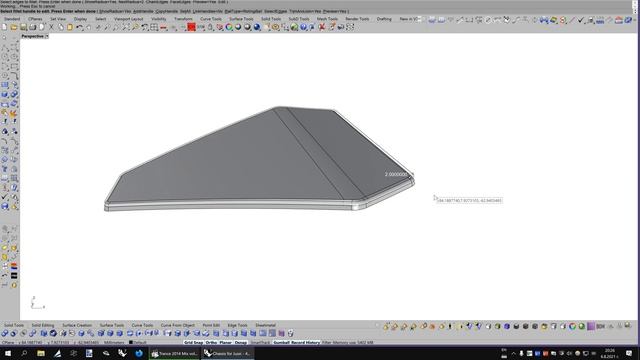Click the taskbar search magnifier icon

point(24,353)
